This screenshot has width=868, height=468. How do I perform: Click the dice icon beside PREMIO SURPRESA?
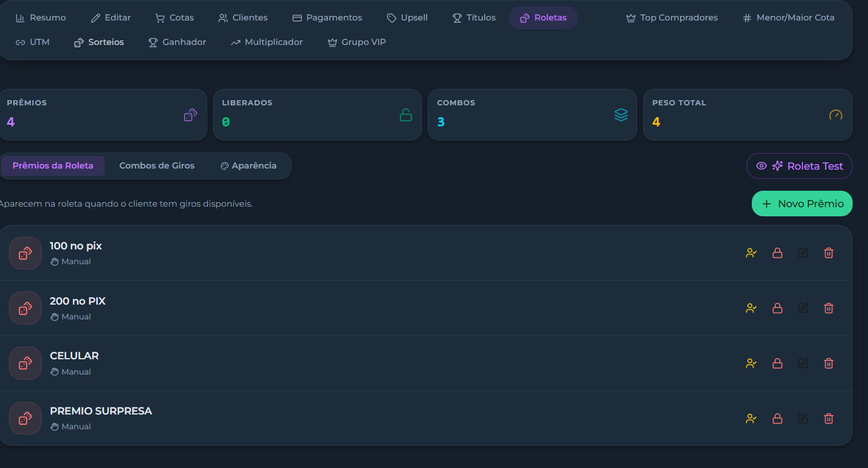[25, 418]
